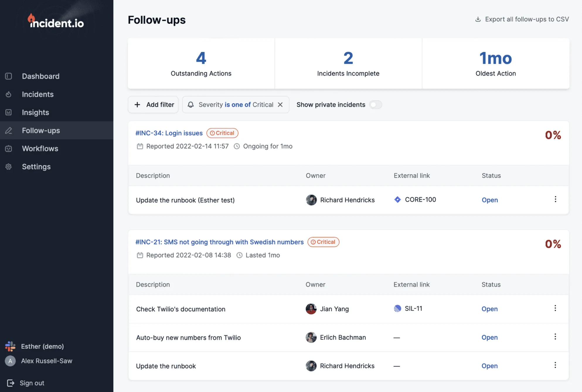Open the SIL-11 Linear external link
This screenshot has height=392, width=582.
(x=408, y=309)
